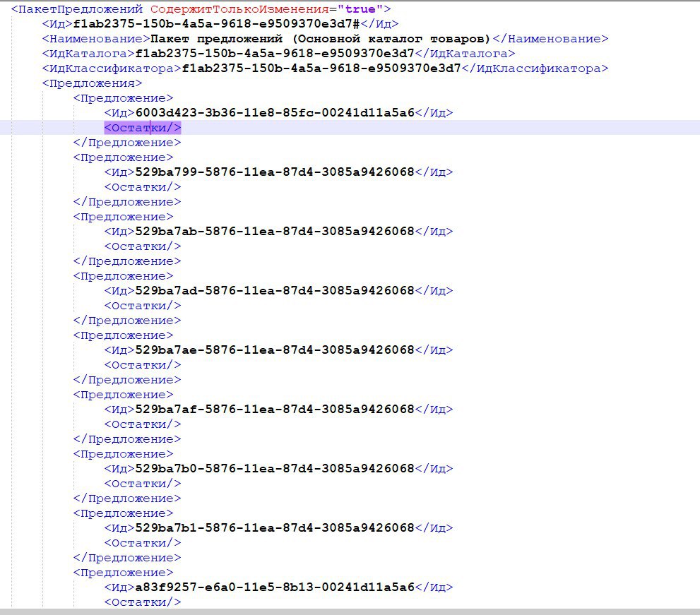The image size is (700, 615).
Task: Click the ИдКаталога closing tag
Action: click(465, 54)
